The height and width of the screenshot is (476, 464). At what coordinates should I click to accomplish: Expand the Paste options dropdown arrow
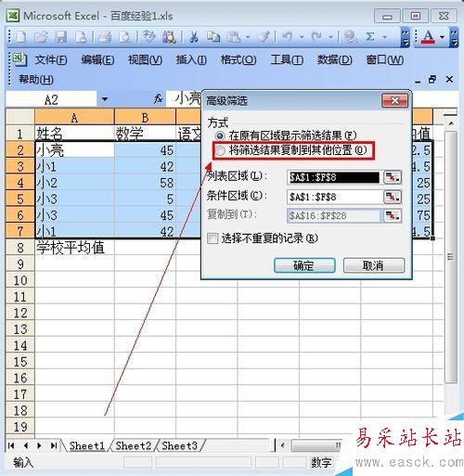[x=248, y=37]
